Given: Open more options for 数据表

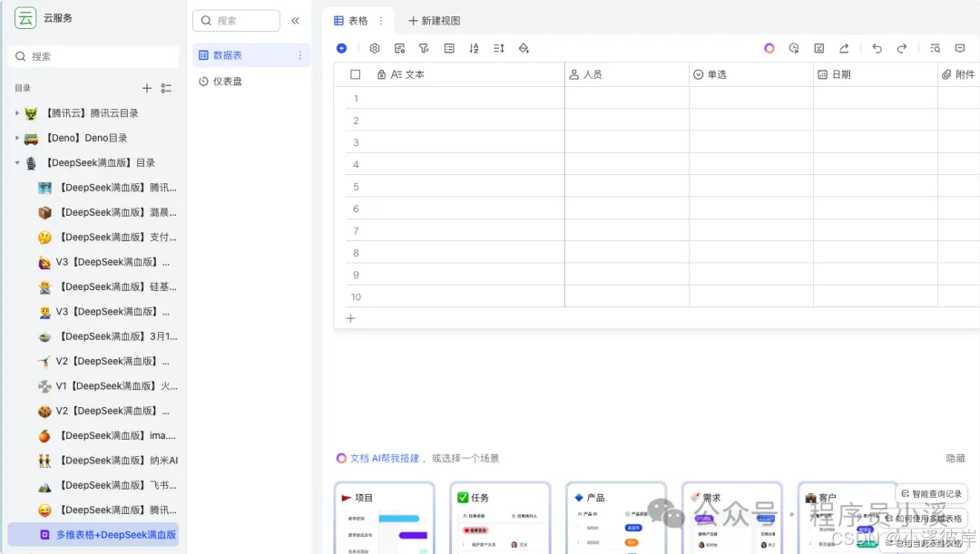Looking at the screenshot, I should tap(300, 55).
